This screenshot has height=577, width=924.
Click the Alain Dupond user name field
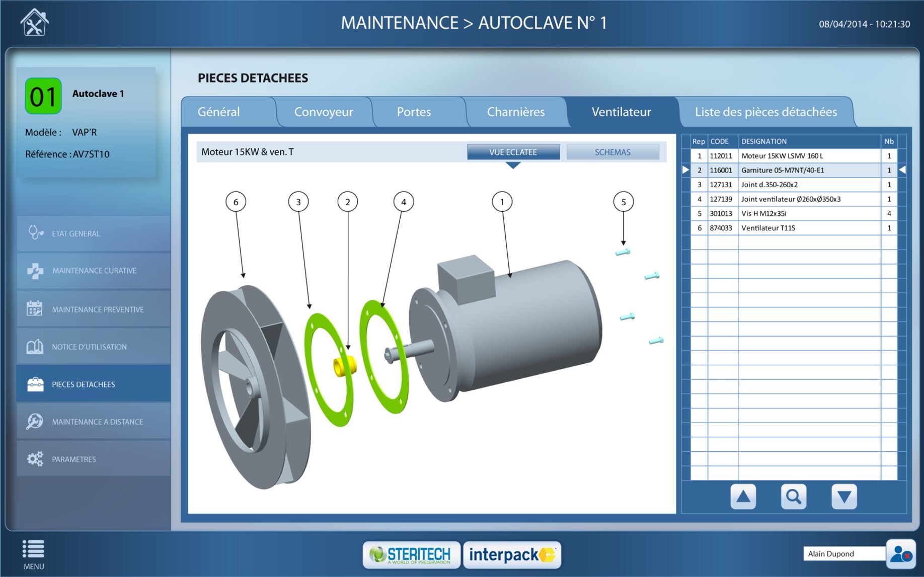coord(843,554)
